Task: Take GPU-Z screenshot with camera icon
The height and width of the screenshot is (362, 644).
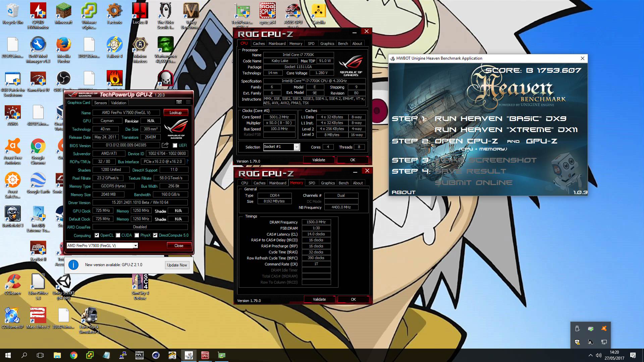Action: (x=179, y=102)
